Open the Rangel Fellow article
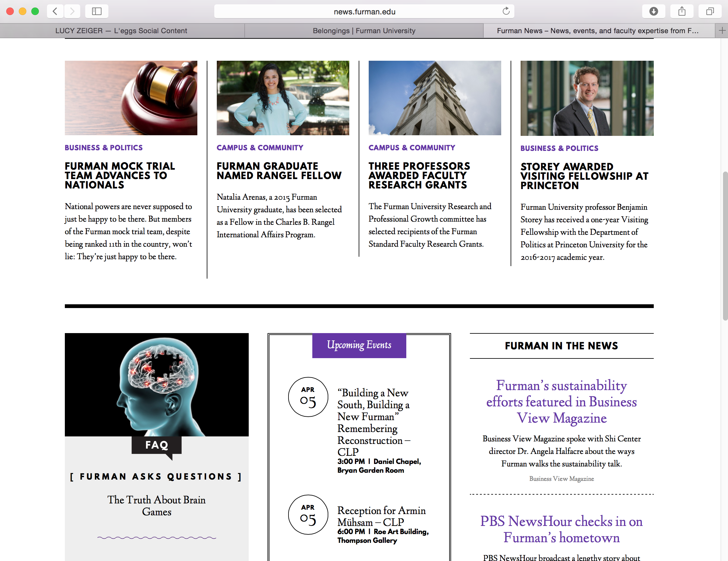728x561 pixels. tap(279, 171)
